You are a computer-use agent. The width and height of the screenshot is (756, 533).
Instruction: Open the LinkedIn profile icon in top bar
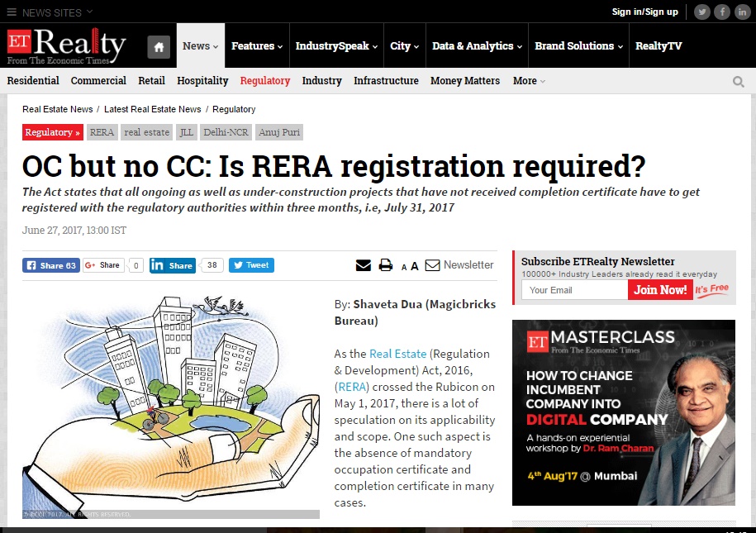pyautogui.click(x=743, y=12)
